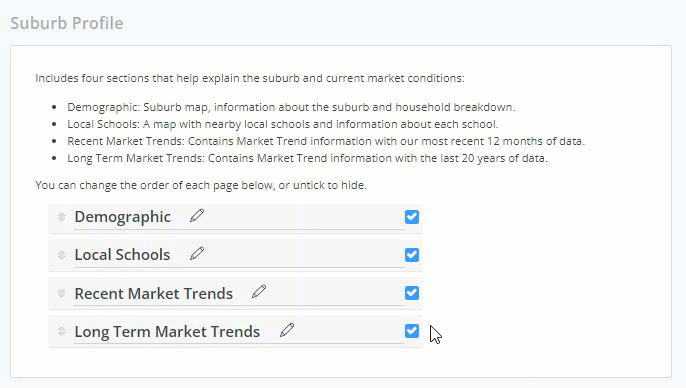The image size is (686, 388).
Task: Hide the Local Schools page via checkbox
Action: pos(412,255)
